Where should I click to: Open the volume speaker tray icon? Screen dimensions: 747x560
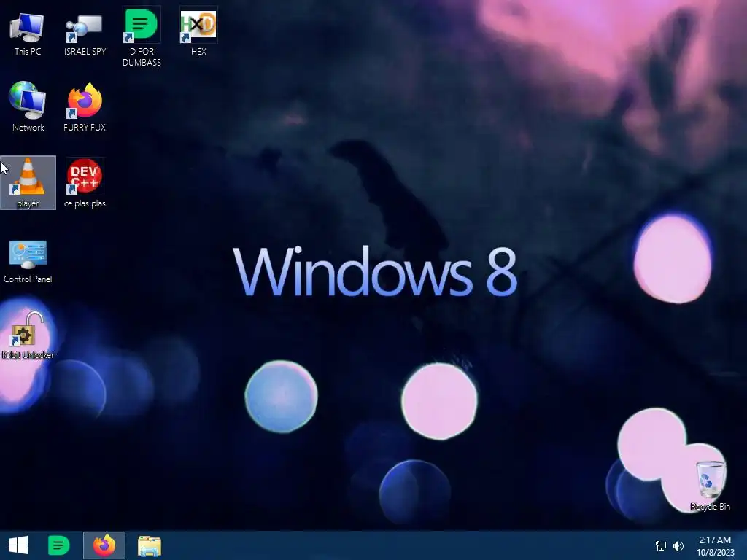[678, 545]
